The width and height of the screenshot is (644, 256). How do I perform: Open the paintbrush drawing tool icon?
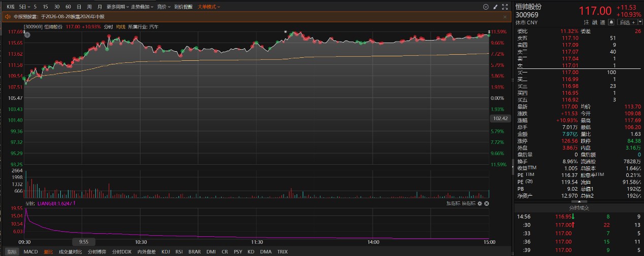click(x=495, y=7)
